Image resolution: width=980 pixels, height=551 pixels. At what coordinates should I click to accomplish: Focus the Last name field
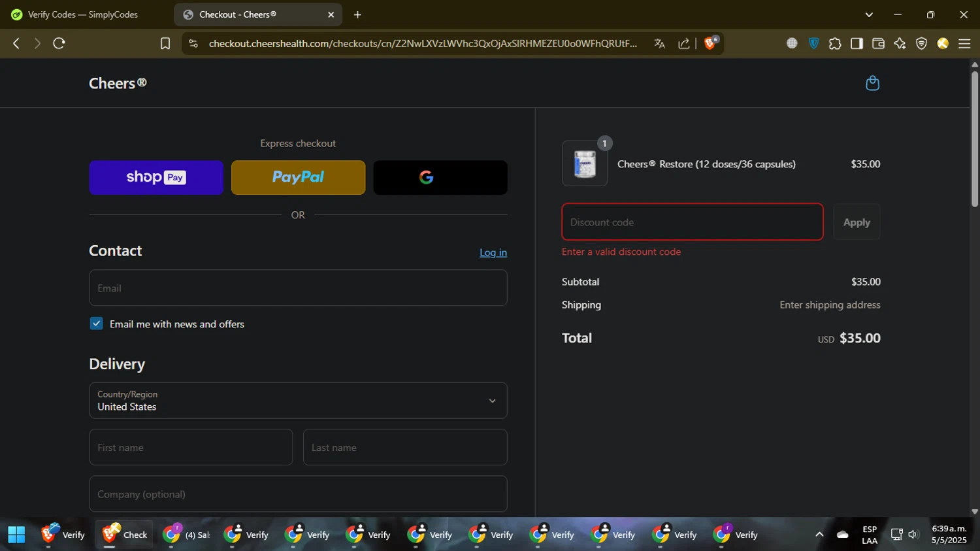point(405,447)
